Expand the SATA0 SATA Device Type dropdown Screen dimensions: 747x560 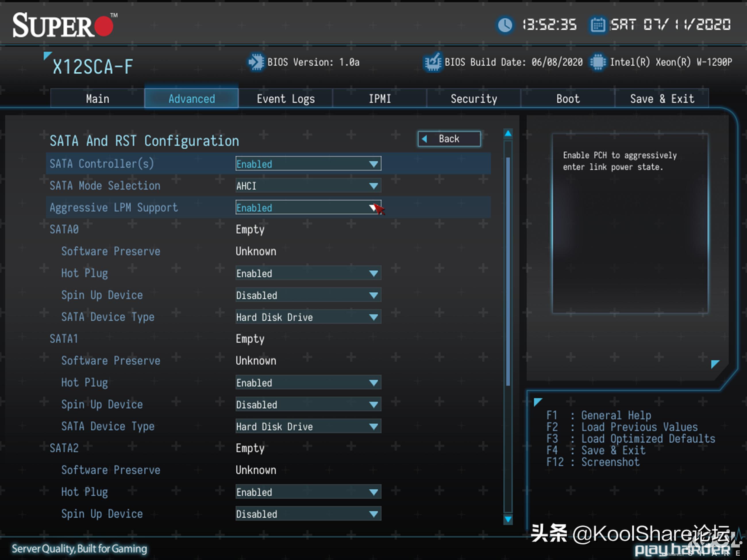click(308, 317)
